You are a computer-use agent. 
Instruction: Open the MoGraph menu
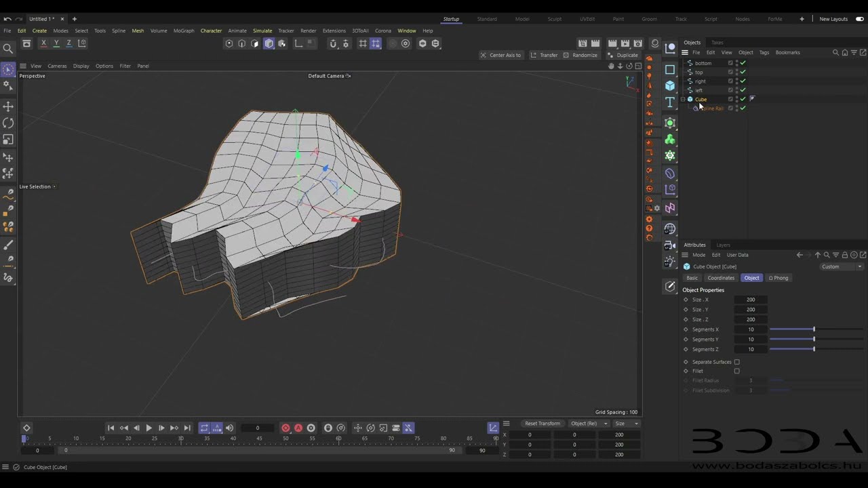click(x=183, y=30)
